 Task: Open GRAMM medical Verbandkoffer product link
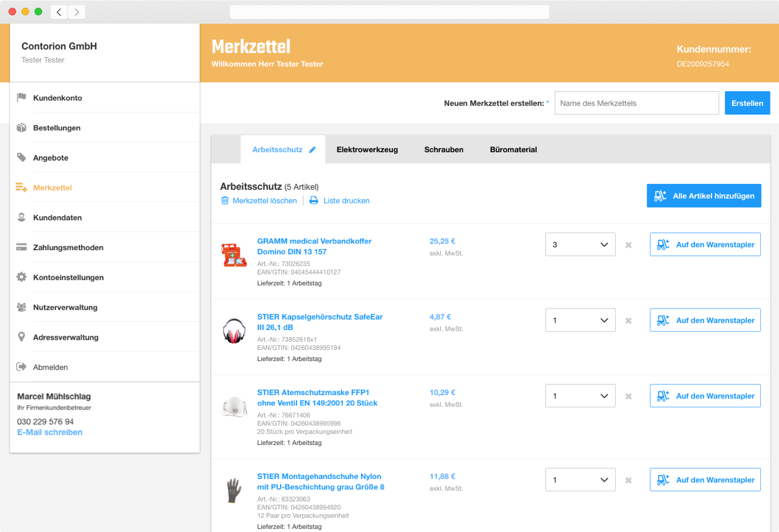coord(314,246)
